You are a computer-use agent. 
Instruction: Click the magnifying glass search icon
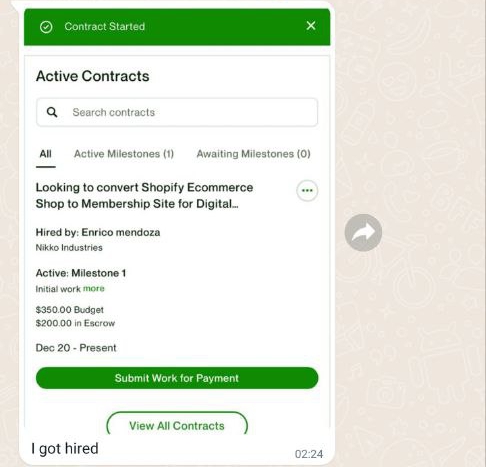coord(52,112)
